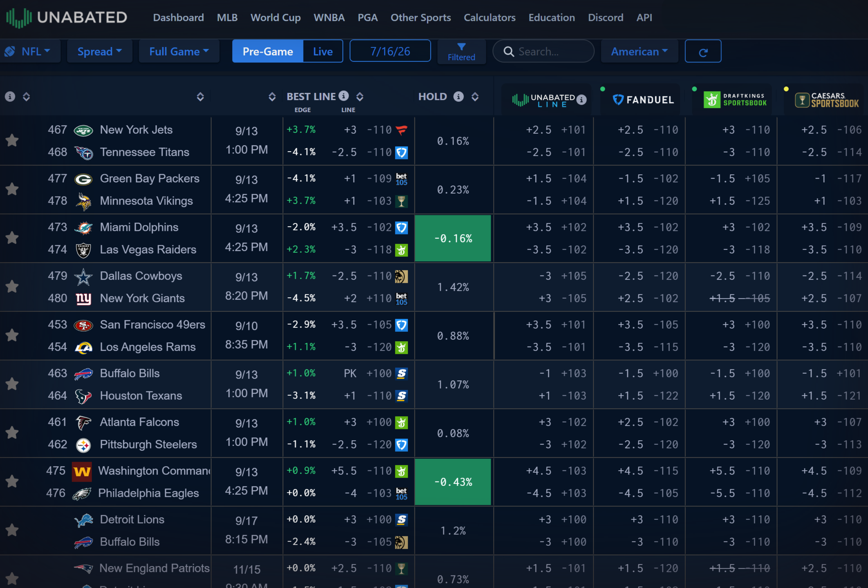Screen dimensions: 868x588
Task: Click the Hold info icon
Action: point(458,97)
